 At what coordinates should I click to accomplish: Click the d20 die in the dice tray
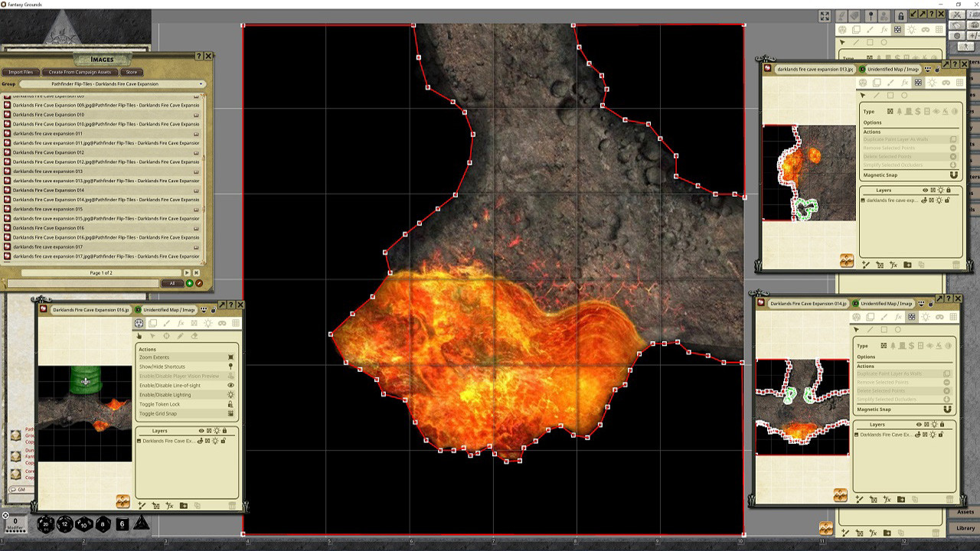46,524
